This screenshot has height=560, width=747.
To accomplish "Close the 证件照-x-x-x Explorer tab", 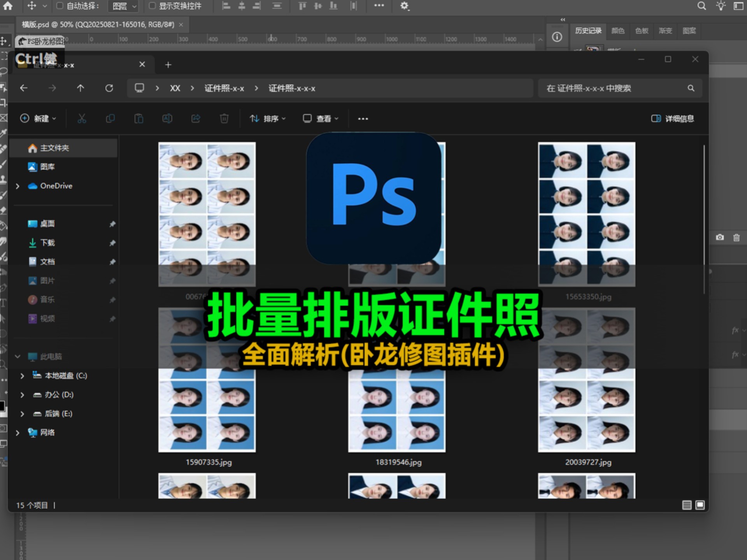I will [142, 64].
